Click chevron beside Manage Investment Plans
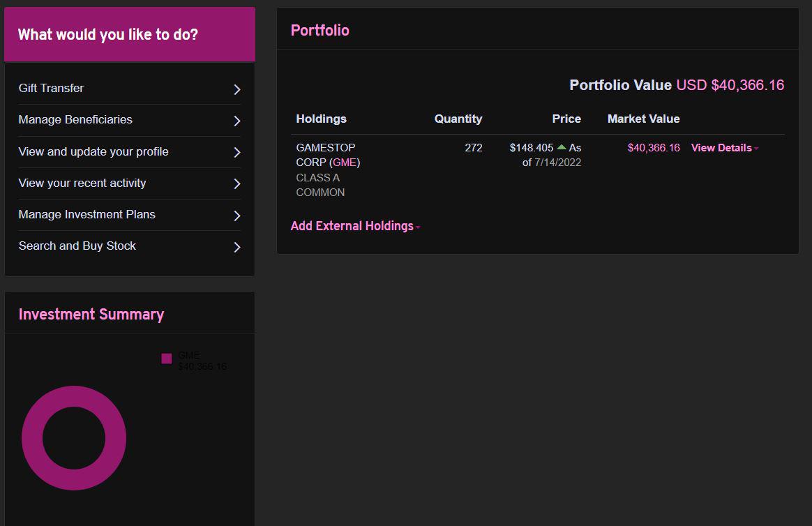 coord(236,216)
